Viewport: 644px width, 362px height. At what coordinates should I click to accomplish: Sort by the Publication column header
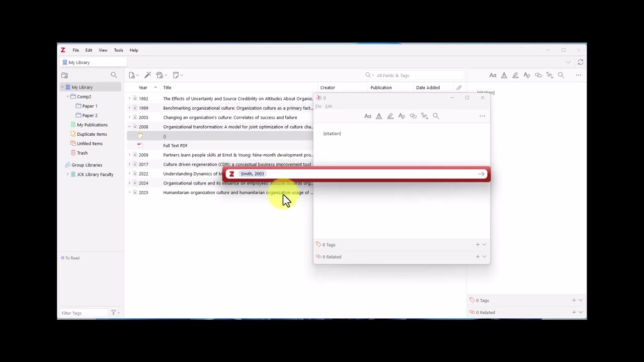click(381, 87)
